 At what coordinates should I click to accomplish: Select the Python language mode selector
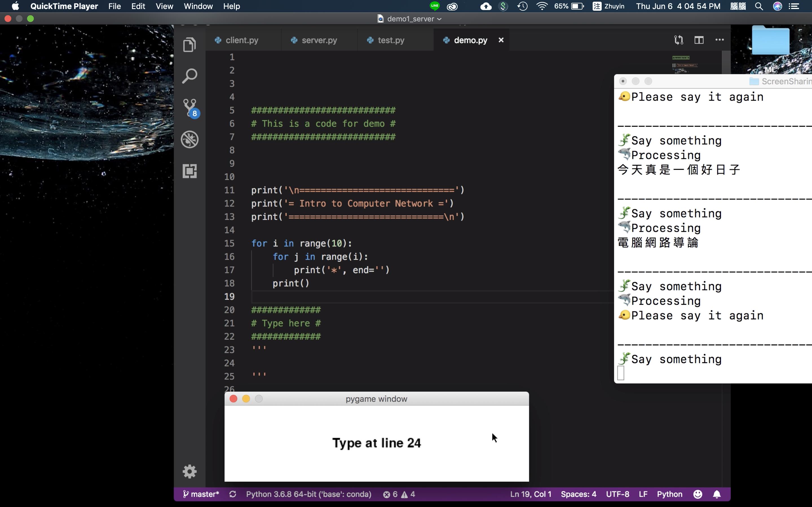tap(669, 494)
